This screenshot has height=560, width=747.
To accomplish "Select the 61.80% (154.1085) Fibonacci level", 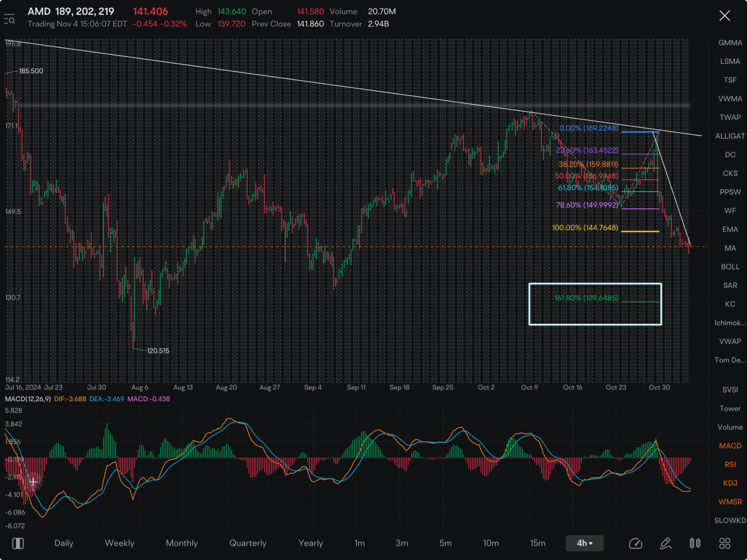I will [x=588, y=188].
